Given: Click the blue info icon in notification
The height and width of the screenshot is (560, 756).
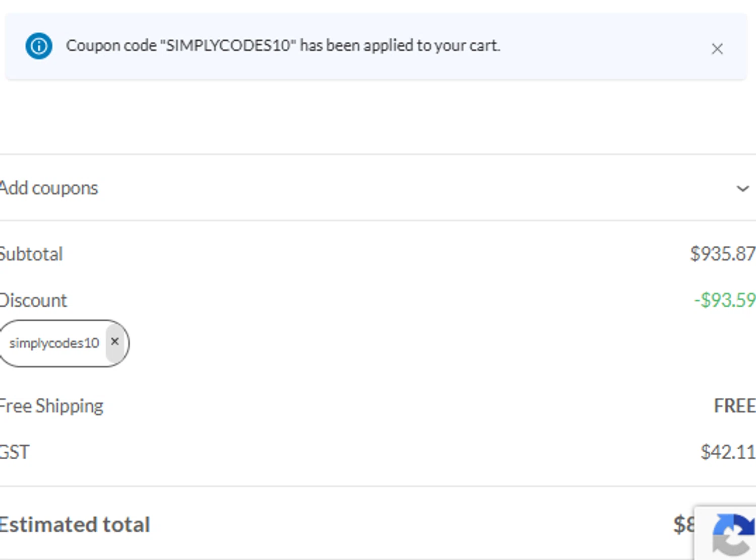Looking at the screenshot, I should point(39,46).
